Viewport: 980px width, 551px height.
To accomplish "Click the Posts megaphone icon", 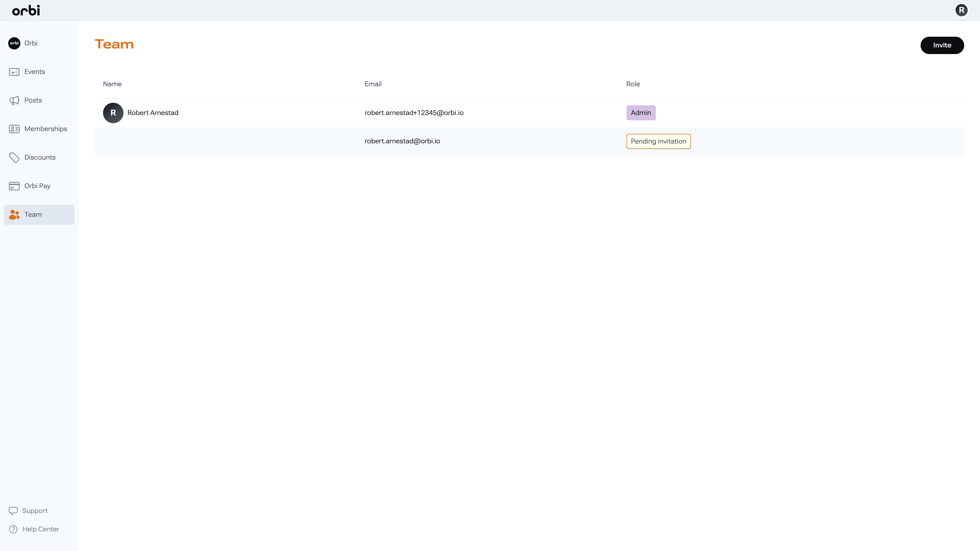I will point(14,100).
